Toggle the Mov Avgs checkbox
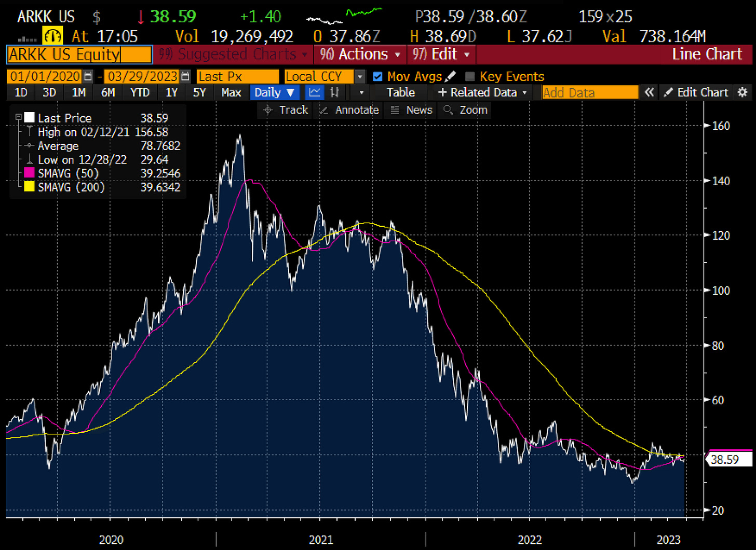Viewport: 756px width, 550px height. 378,76
